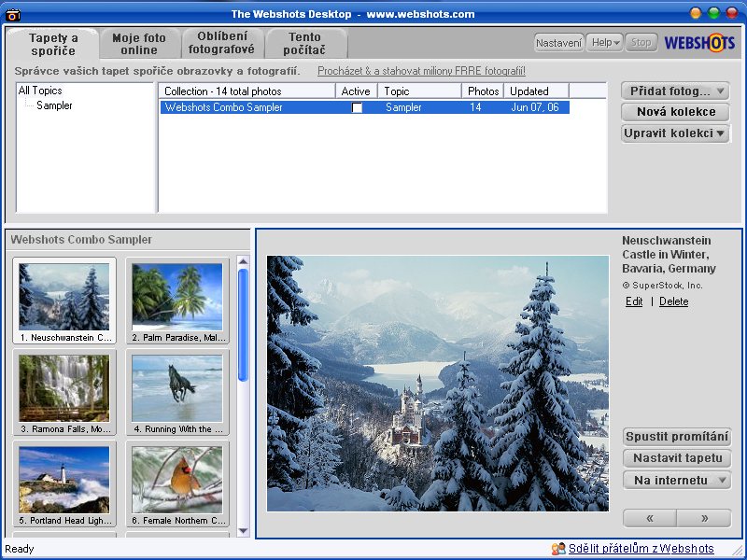This screenshot has height=560, width=747.
Task: Click the WEBSHOTS logo
Action: (699, 43)
